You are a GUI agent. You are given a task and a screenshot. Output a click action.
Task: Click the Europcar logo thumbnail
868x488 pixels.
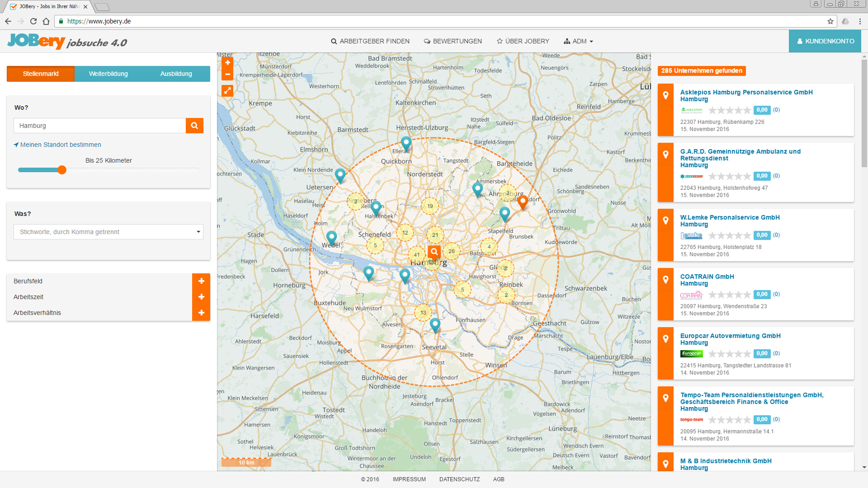coord(691,354)
